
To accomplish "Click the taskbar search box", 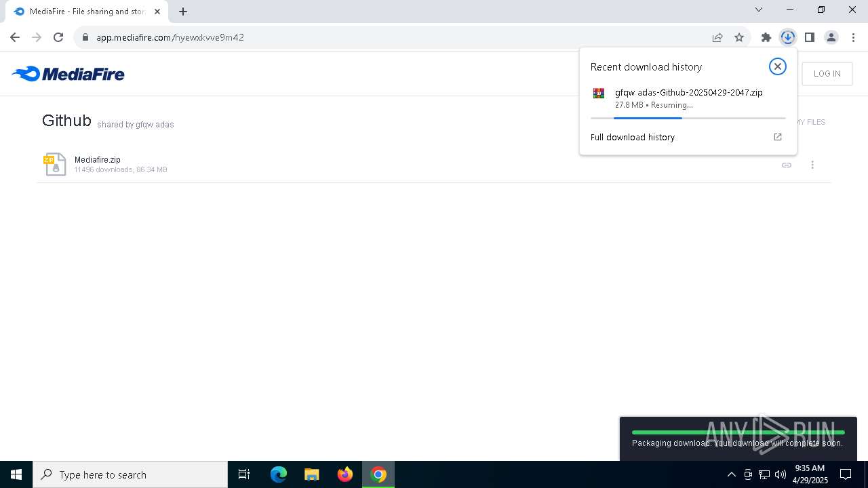I will tap(130, 474).
